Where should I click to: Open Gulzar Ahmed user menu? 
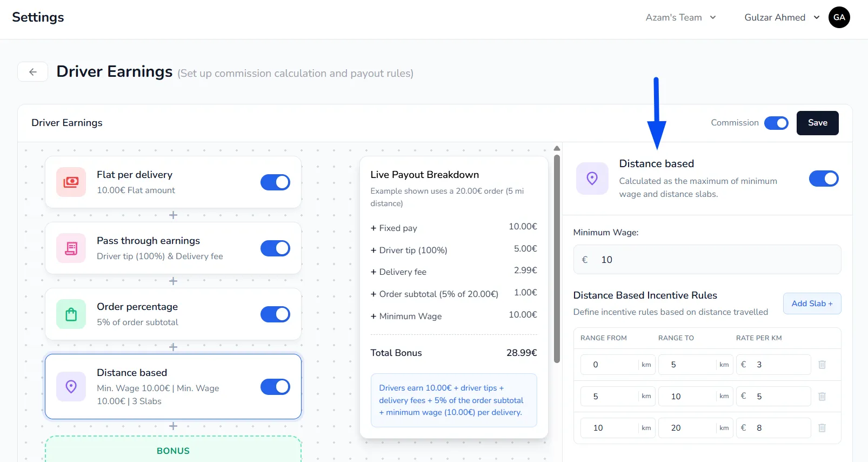coord(782,17)
